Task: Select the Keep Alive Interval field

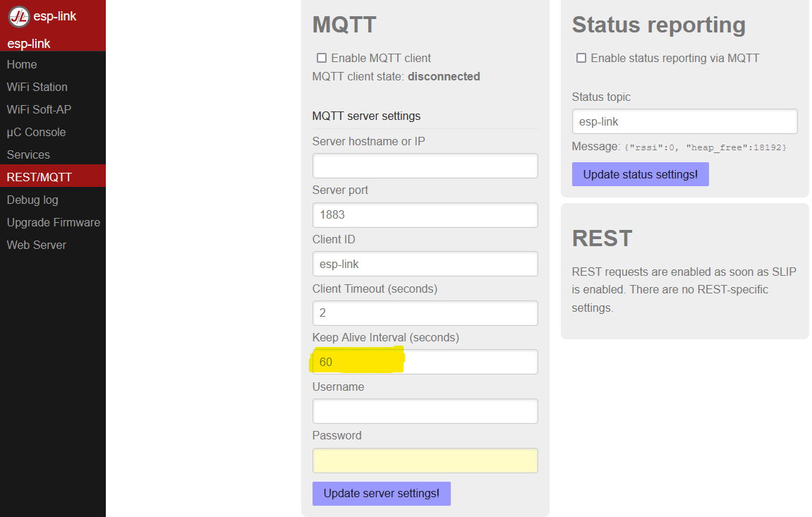Action: (425, 362)
